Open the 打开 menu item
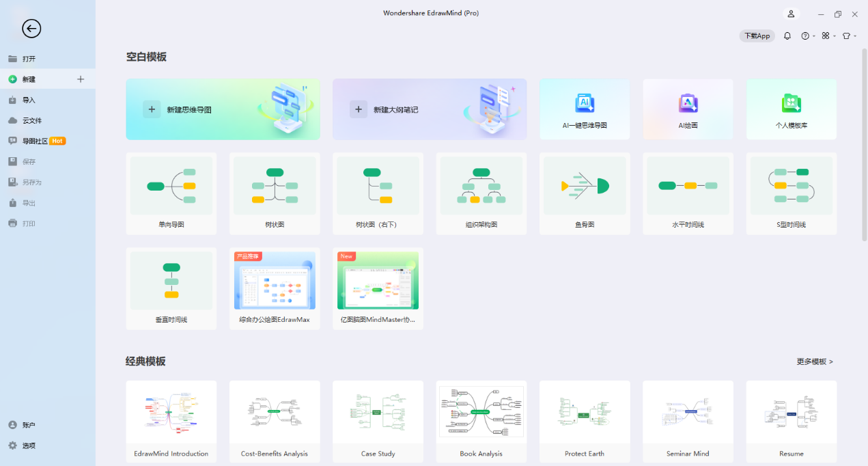Screen dimensions: 868x466 pos(29,59)
